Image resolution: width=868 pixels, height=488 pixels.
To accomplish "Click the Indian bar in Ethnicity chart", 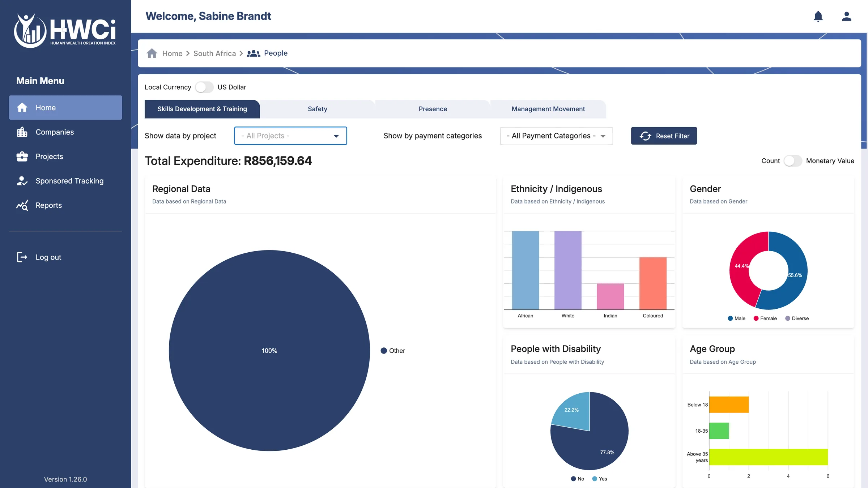I will [x=610, y=296].
